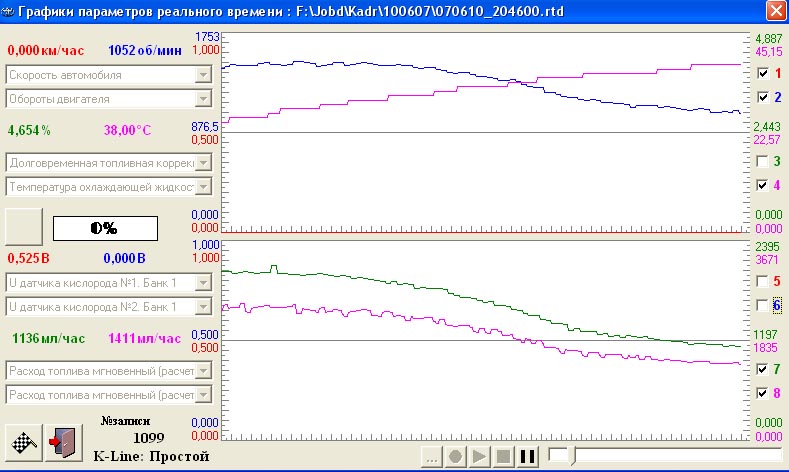Toggle graph channel 7 checkbox

click(x=763, y=369)
